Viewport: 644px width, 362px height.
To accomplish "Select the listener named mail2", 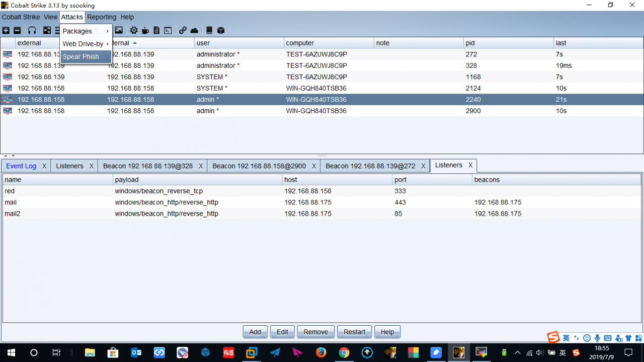I will tap(322, 214).
